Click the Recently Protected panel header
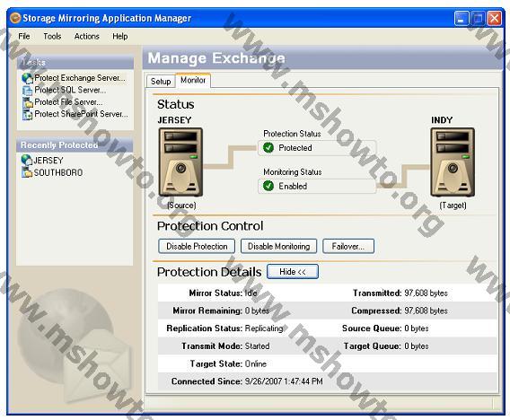Screen dimensions: 510x420 pyautogui.click(x=75, y=145)
